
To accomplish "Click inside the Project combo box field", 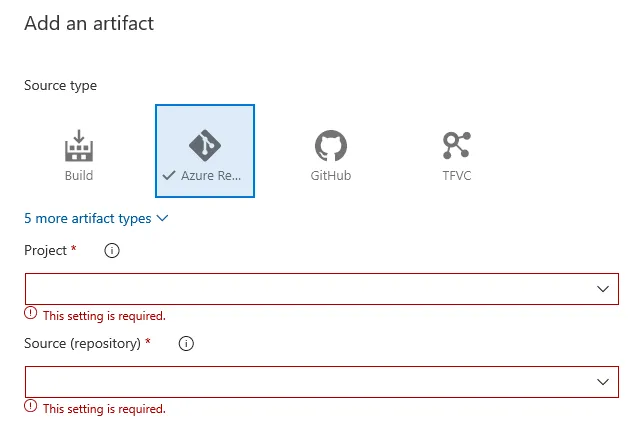I will pos(300,289).
